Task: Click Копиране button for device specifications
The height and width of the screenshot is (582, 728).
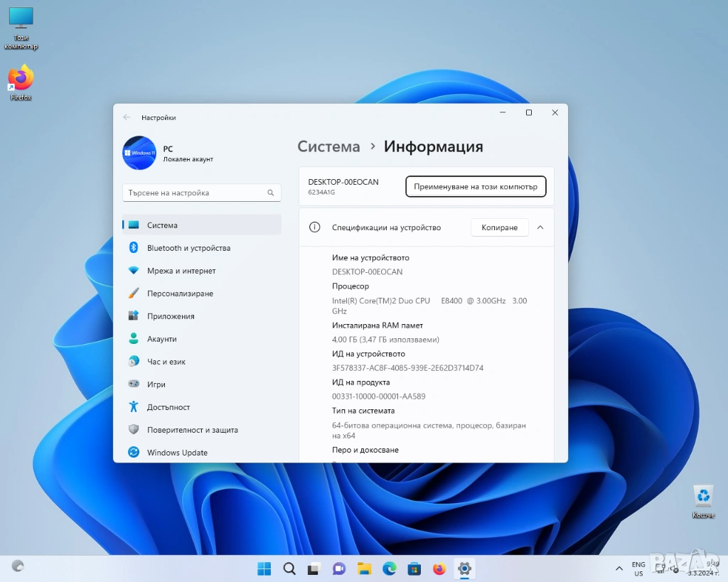Action: point(499,227)
